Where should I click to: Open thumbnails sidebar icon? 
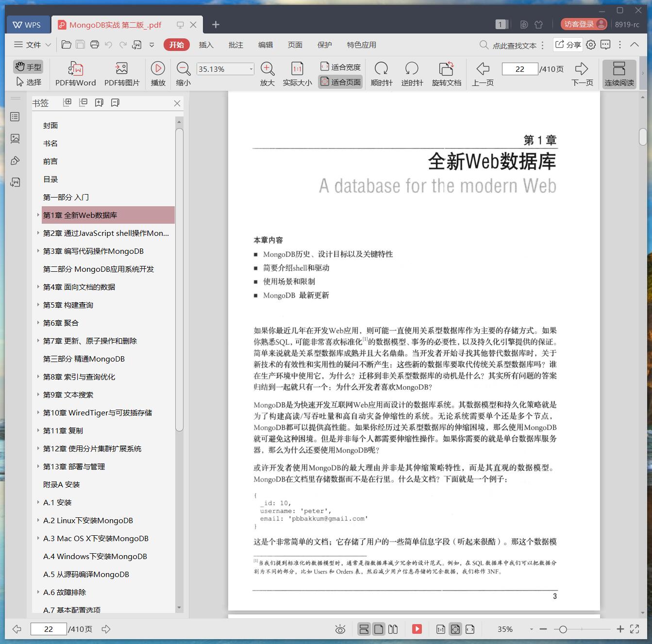(x=15, y=139)
